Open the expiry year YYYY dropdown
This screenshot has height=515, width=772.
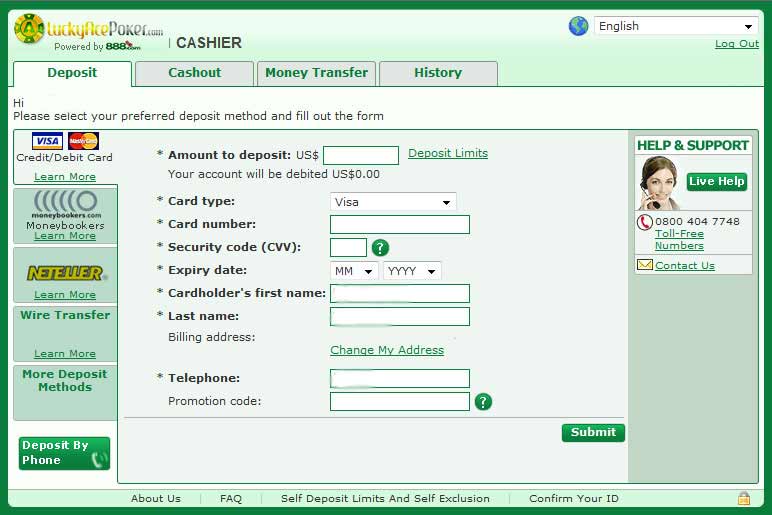point(412,271)
